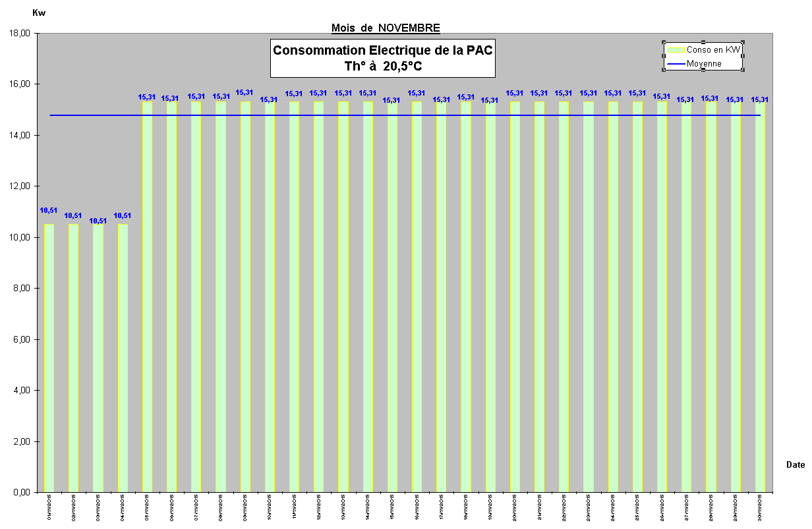
Task: Select the 'Conso en KW' legend label
Action: coord(713,49)
